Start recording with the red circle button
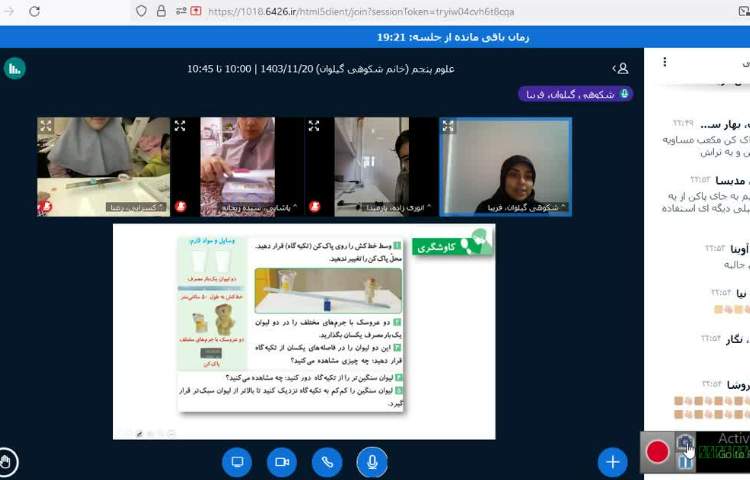The width and height of the screenshot is (750, 480). [x=657, y=451]
